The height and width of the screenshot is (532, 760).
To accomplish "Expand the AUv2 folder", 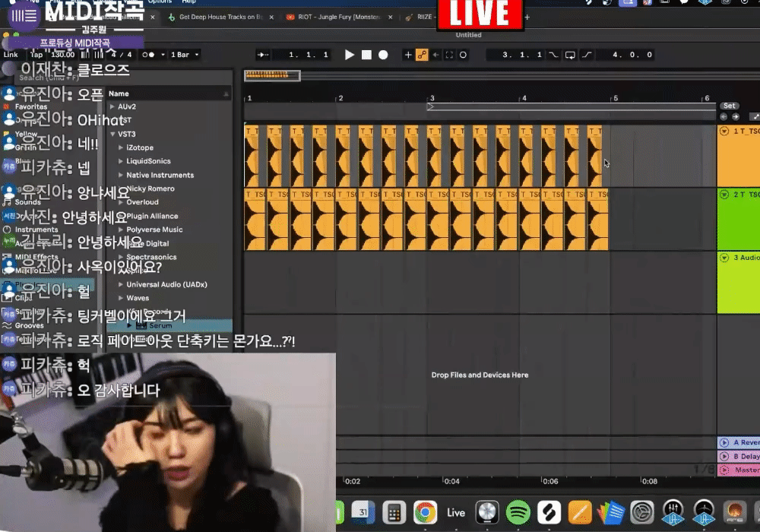I will [112, 106].
